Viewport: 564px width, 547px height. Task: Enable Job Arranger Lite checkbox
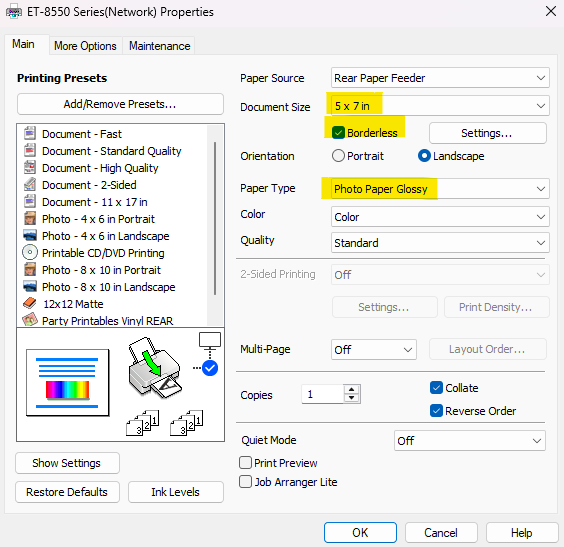(x=245, y=482)
